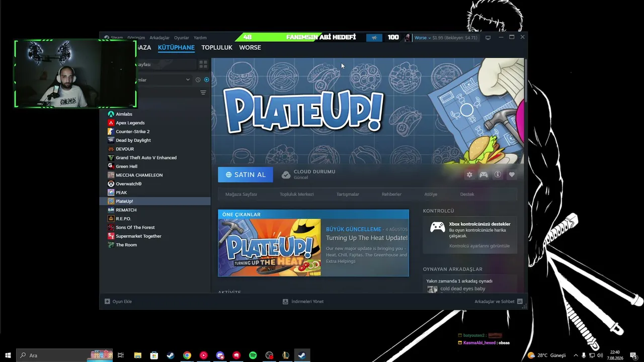Open the PlateUp! settings gear icon
The image size is (644, 362).
[x=469, y=174]
